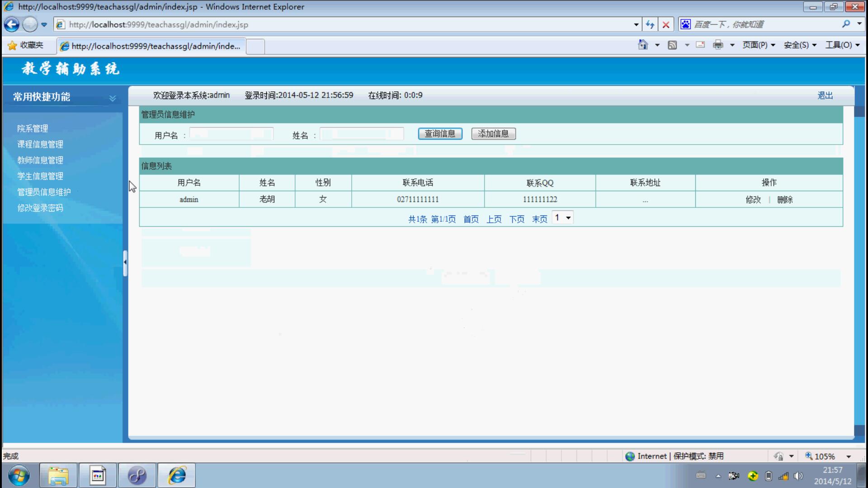Open the Windows Start menu orb
868x488 pixels.
(19, 475)
